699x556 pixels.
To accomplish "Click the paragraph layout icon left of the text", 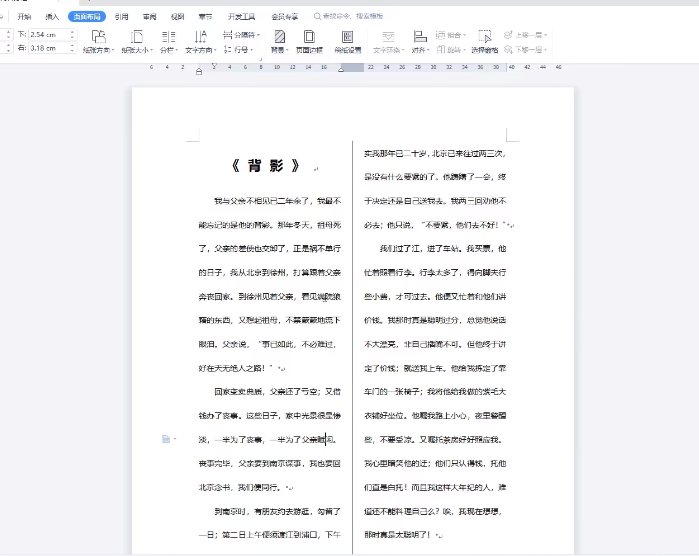I will [166, 439].
